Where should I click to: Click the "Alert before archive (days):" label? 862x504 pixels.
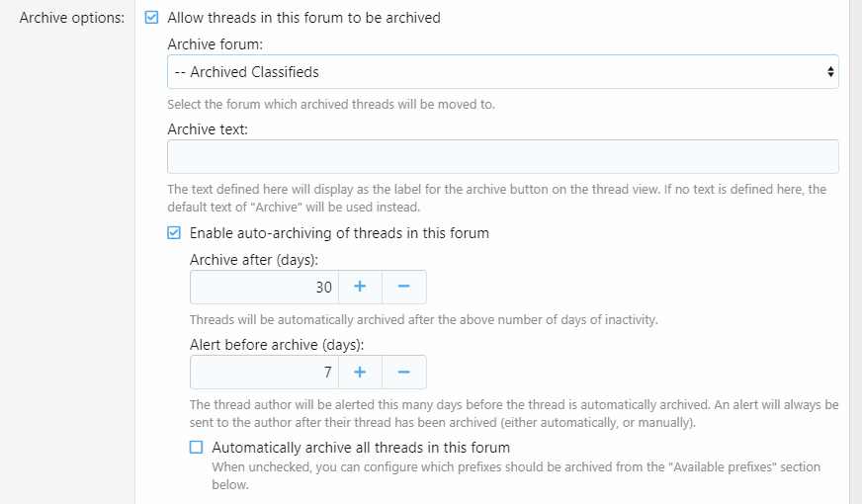tap(278, 345)
